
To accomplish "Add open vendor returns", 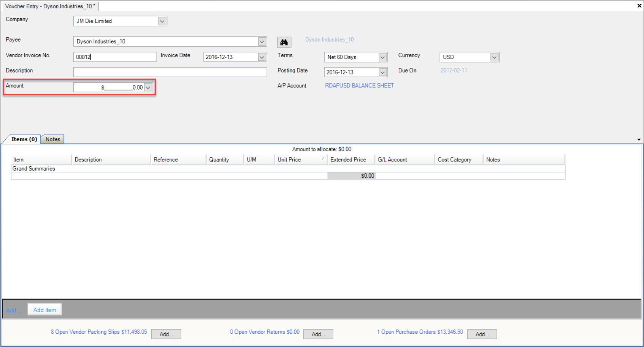I will pos(318,334).
